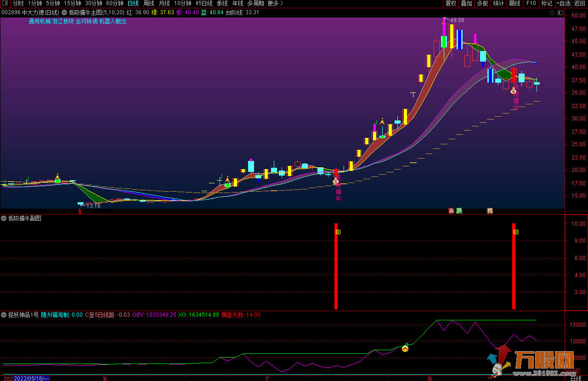Click the orange 榜 marker icon
This screenshot has width=588, height=381.
click(490, 211)
